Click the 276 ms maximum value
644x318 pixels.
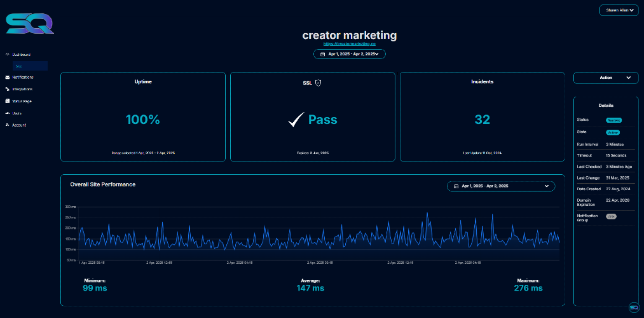[528, 288]
